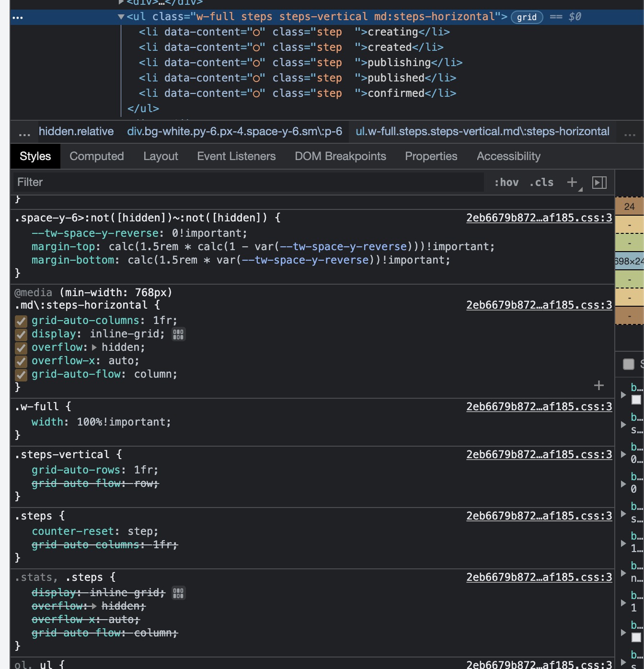Uncheck the grid-auto-columns property
644x669 pixels.
[21, 321]
